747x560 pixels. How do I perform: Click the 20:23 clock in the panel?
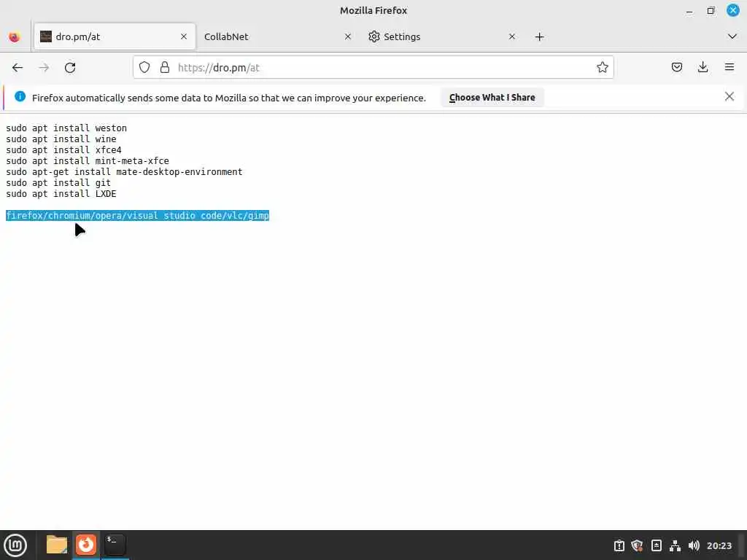(719, 545)
